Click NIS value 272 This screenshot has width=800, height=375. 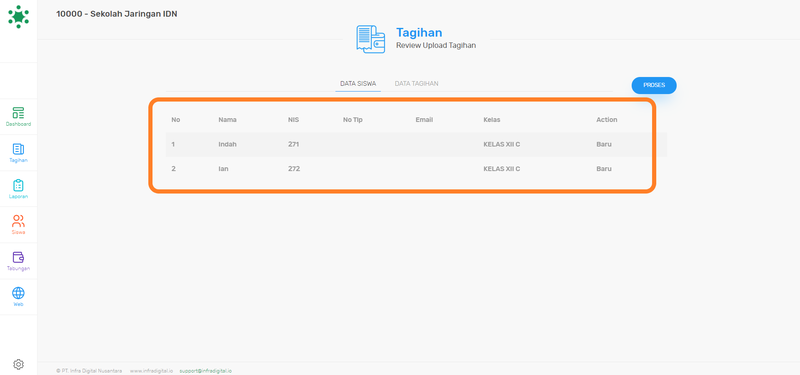[x=294, y=169]
